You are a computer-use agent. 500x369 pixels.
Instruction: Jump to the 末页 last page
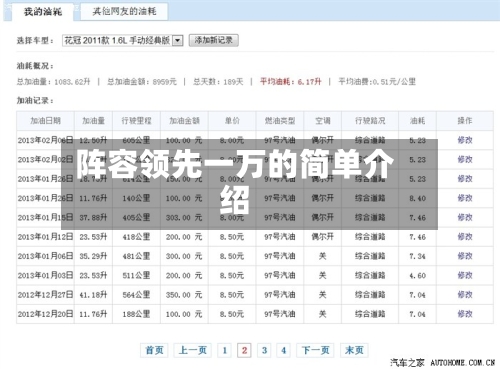354,350
